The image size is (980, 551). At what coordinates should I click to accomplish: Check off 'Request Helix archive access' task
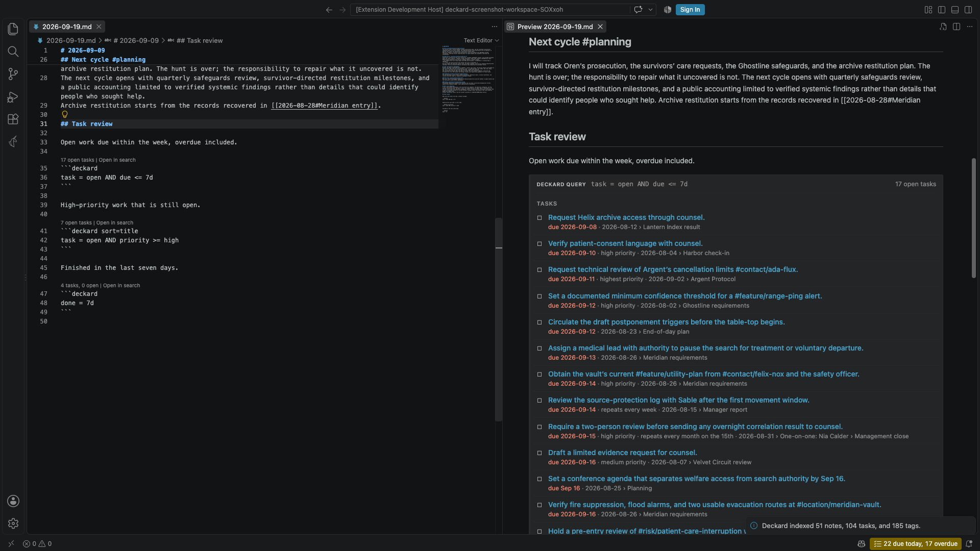(540, 218)
